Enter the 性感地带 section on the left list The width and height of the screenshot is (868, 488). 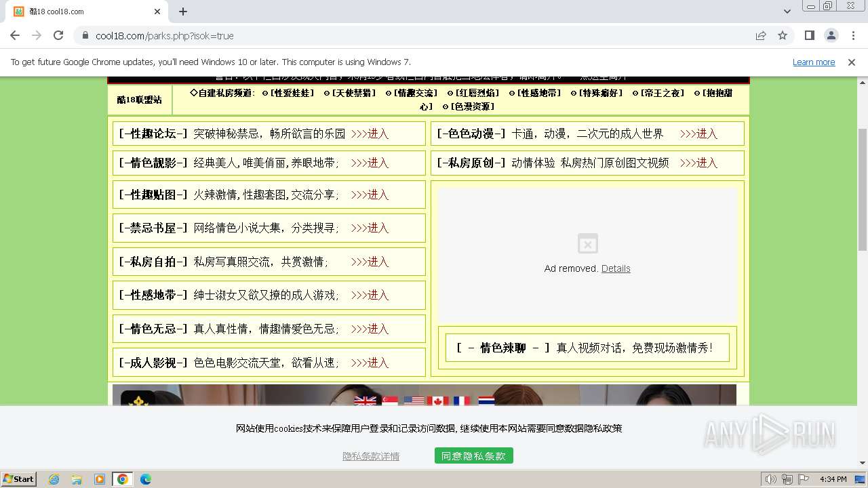pos(370,295)
